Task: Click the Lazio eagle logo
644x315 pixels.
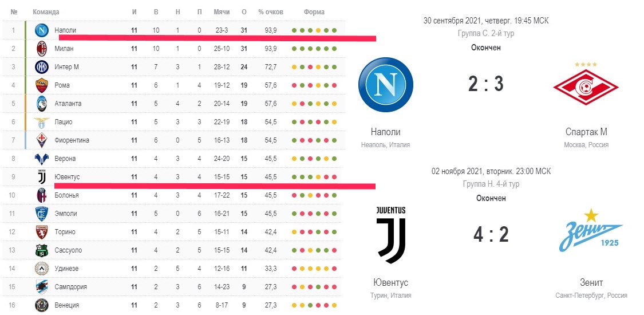Action: pyautogui.click(x=42, y=121)
